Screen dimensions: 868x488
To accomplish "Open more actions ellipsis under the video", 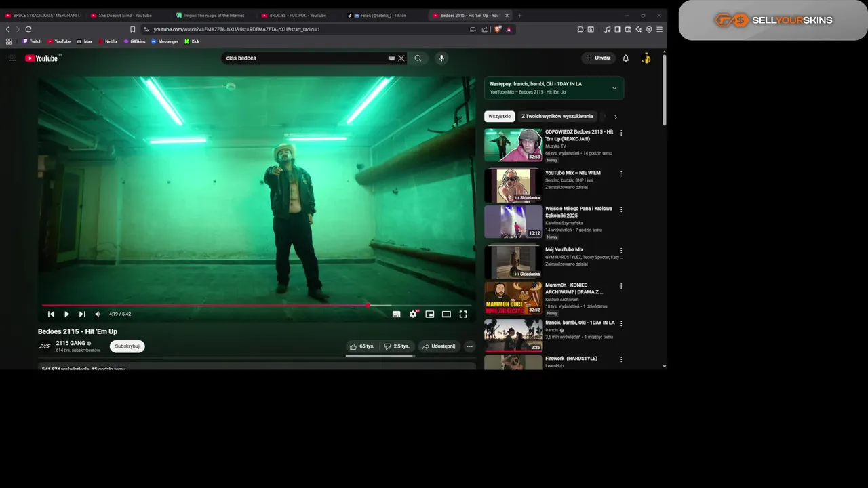I will click(469, 346).
